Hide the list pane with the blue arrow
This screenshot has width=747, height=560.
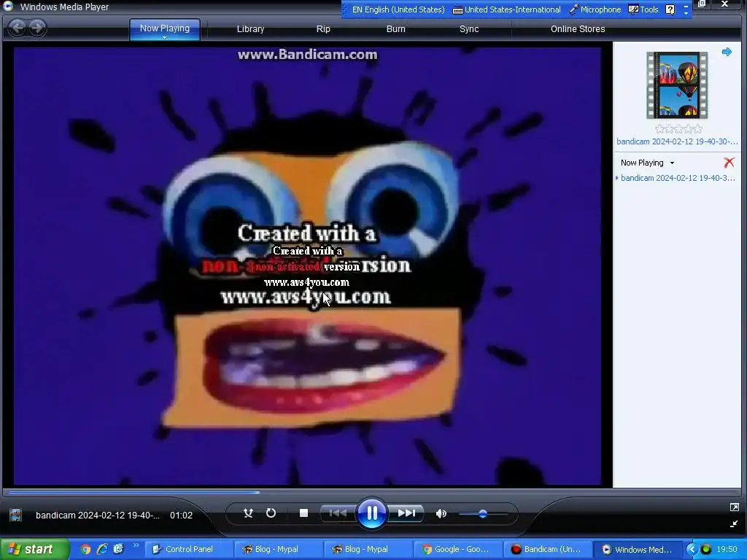click(727, 52)
